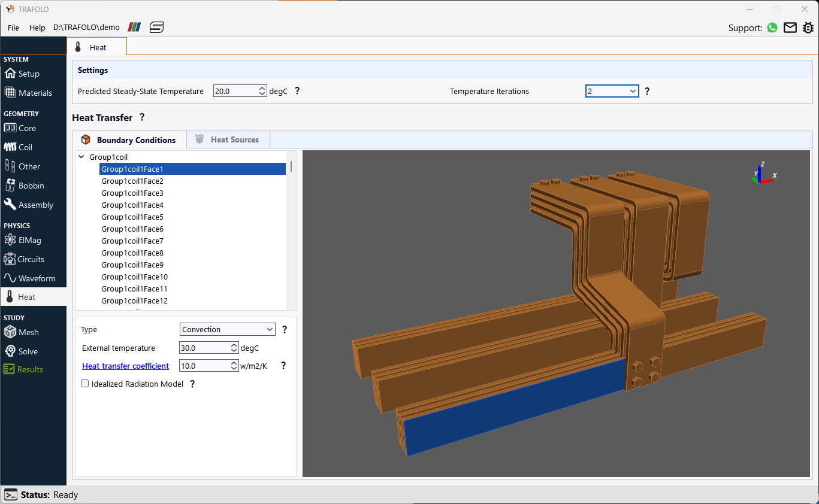This screenshot has width=819, height=504.
Task: Contact support via WhatsApp
Action: 772,28
